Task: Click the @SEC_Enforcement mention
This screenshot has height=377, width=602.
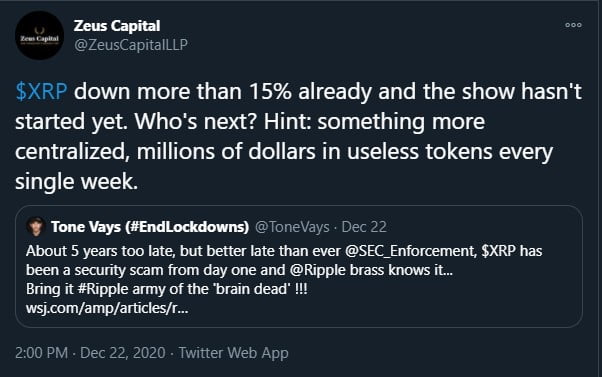Action: pyautogui.click(x=410, y=251)
